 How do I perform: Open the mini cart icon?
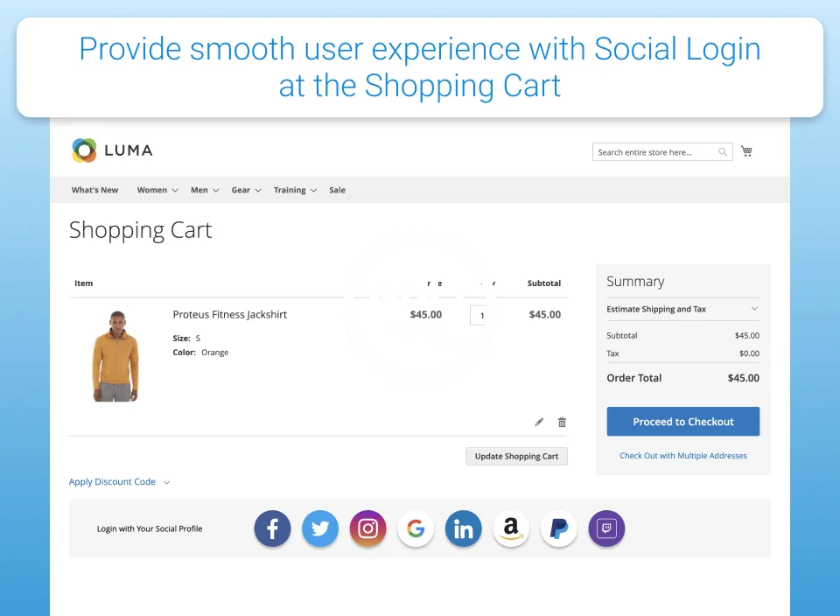pos(746,151)
